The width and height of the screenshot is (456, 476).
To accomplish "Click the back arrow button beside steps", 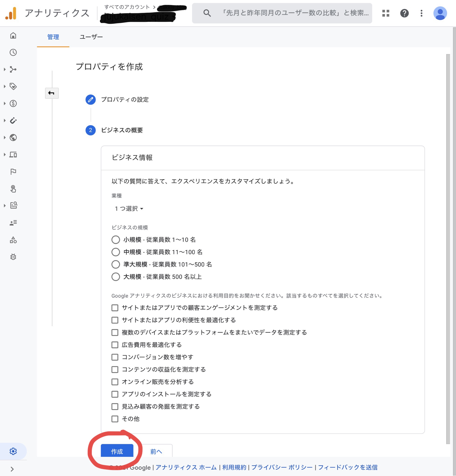I will tap(52, 93).
